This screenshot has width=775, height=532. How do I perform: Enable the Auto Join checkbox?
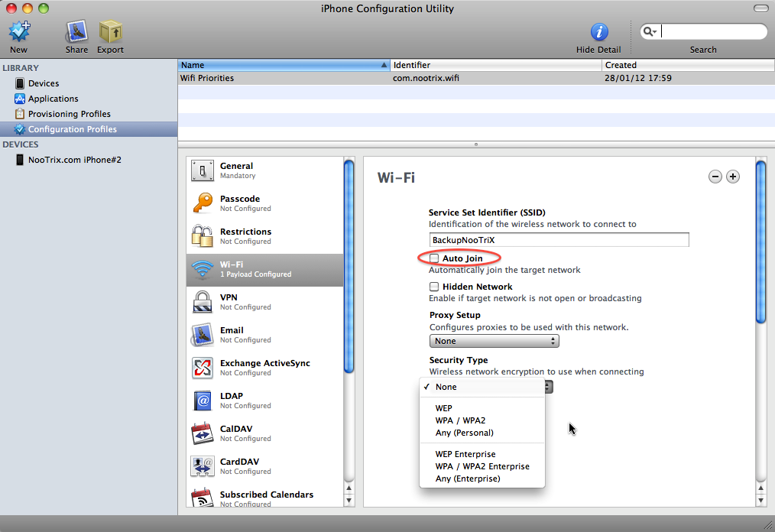[x=434, y=258]
